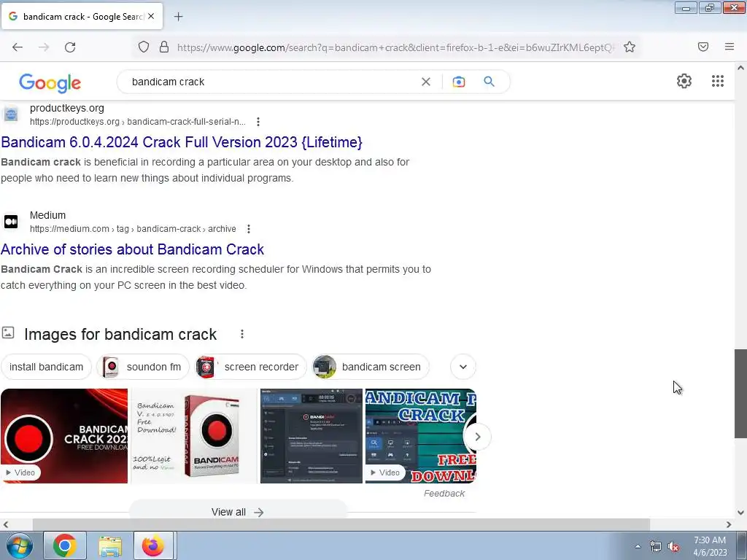
Task: Clear the search box with X
Action: pos(426,82)
